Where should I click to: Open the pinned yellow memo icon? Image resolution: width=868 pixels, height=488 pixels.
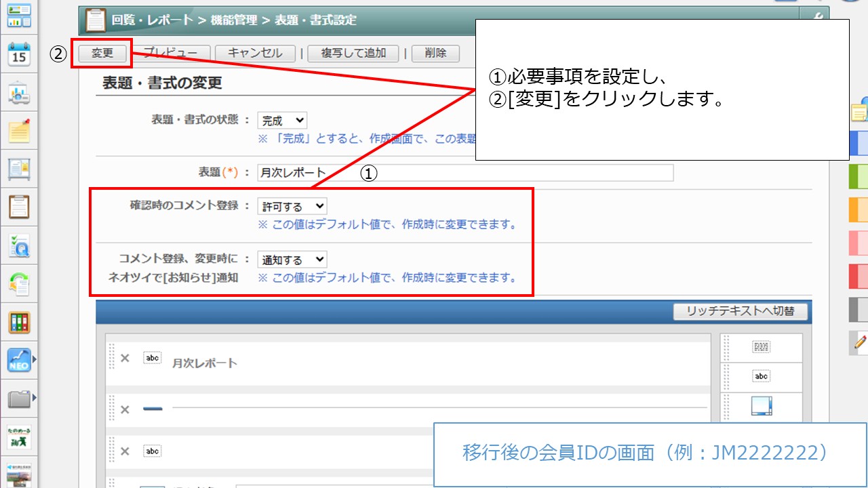pos(19,130)
